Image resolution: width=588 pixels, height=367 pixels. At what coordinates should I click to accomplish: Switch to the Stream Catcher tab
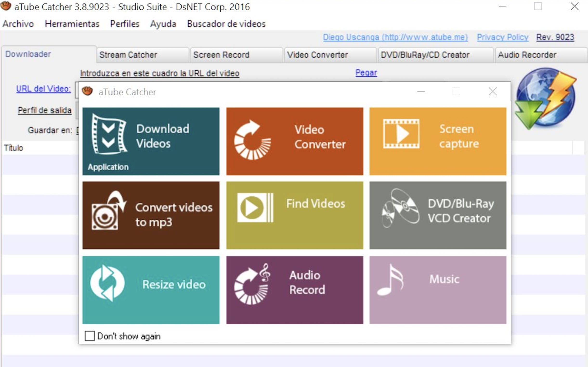(x=128, y=55)
